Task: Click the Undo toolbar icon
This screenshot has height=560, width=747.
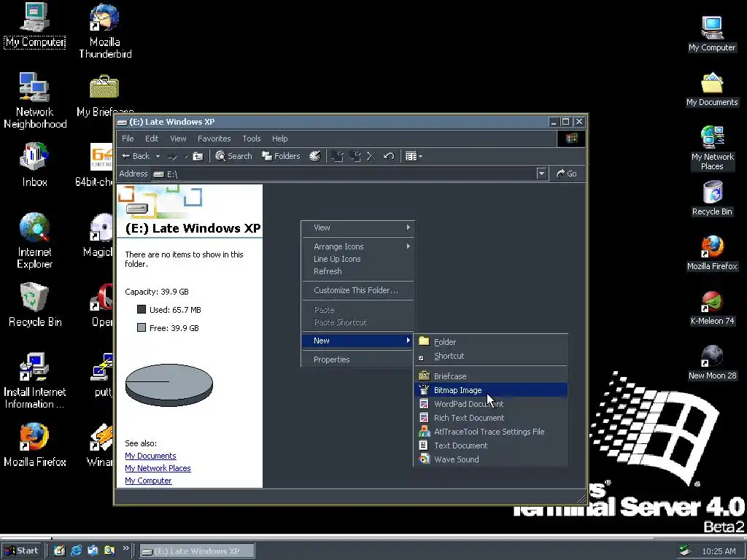Action: point(389,156)
